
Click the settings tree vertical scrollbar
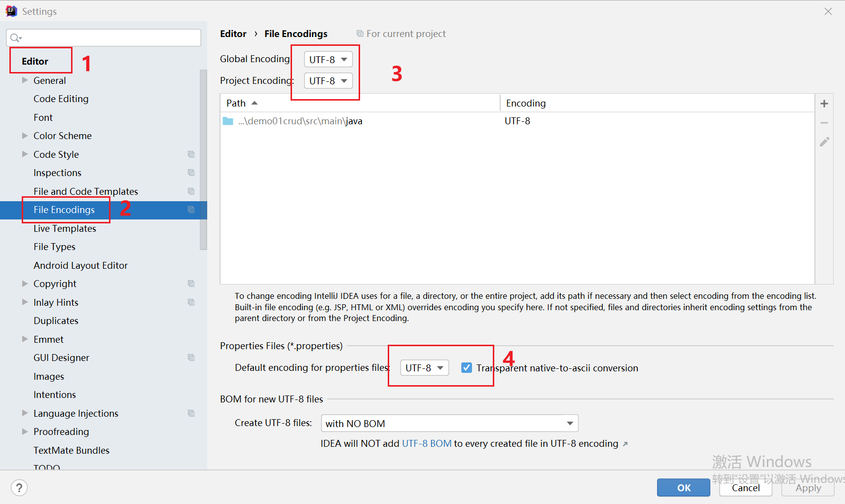[x=203, y=159]
